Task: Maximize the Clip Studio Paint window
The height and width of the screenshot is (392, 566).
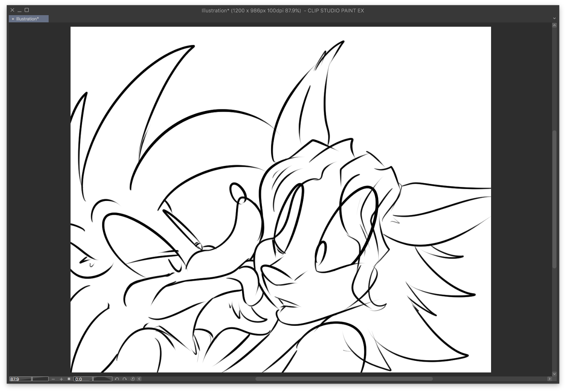Action: (27, 10)
